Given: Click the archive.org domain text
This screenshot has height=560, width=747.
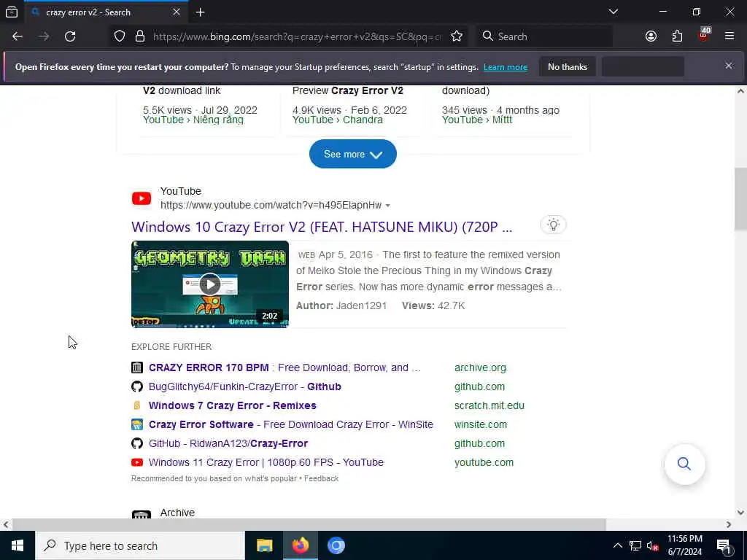Looking at the screenshot, I should click(480, 367).
